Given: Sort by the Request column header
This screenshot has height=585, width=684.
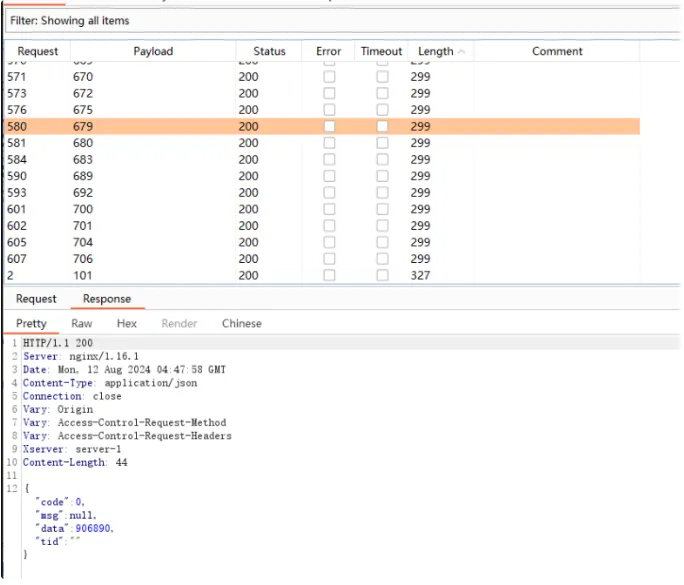Looking at the screenshot, I should (38, 51).
